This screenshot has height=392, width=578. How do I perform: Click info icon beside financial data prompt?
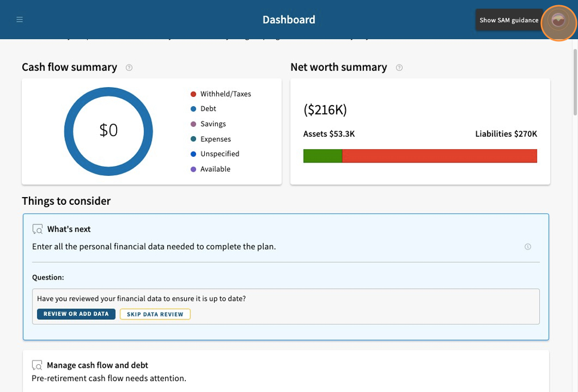pos(528,247)
